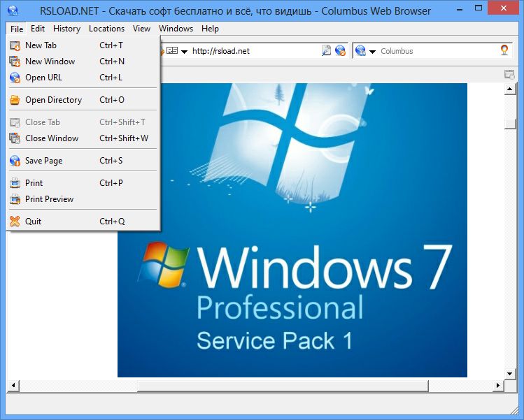Click the Save Page globe icon
Image resolution: width=524 pixels, height=420 pixels.
click(15, 161)
